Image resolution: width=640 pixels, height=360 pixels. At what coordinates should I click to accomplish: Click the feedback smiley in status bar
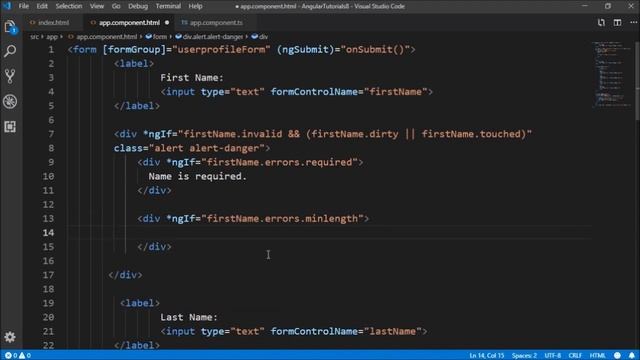[617, 356]
